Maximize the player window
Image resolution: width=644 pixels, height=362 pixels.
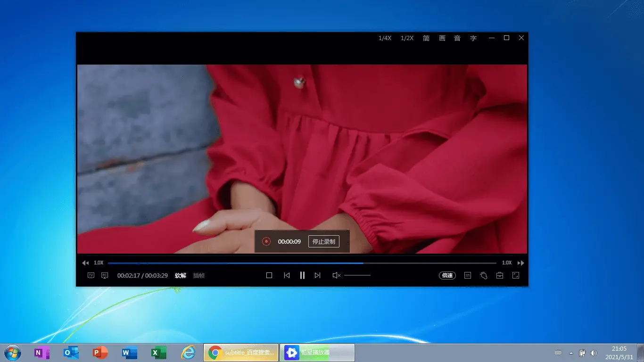[506, 38]
